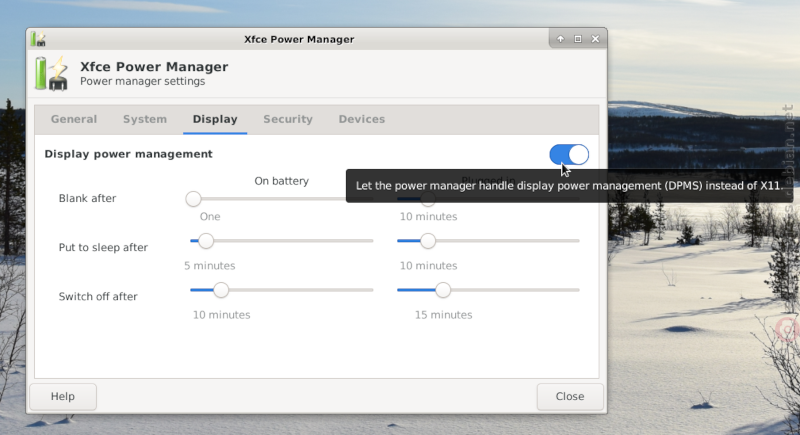Click the Help button
The image size is (800, 435).
tap(63, 396)
